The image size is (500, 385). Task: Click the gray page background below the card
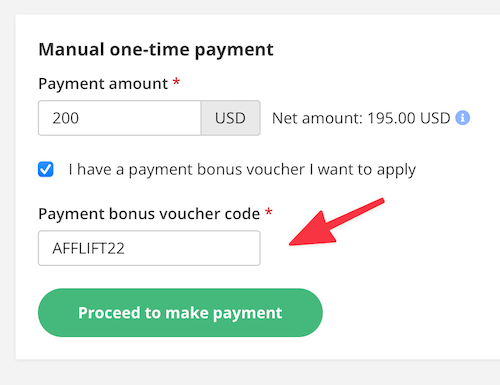pos(250,373)
